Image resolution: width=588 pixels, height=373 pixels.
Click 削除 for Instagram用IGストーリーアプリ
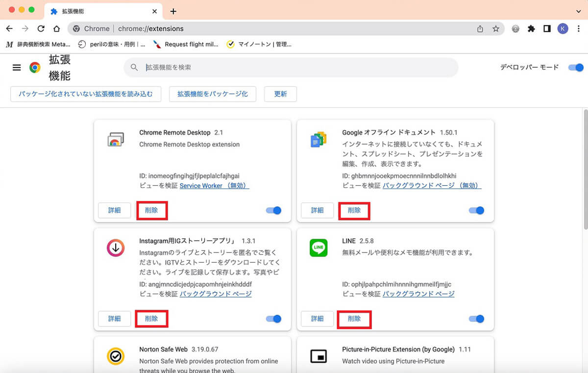pyautogui.click(x=151, y=319)
